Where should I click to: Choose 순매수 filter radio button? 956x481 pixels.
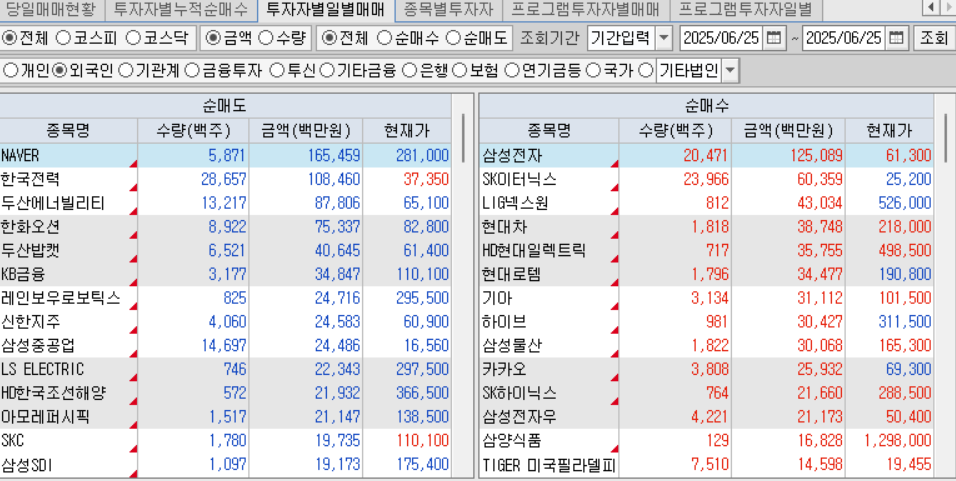(384, 38)
